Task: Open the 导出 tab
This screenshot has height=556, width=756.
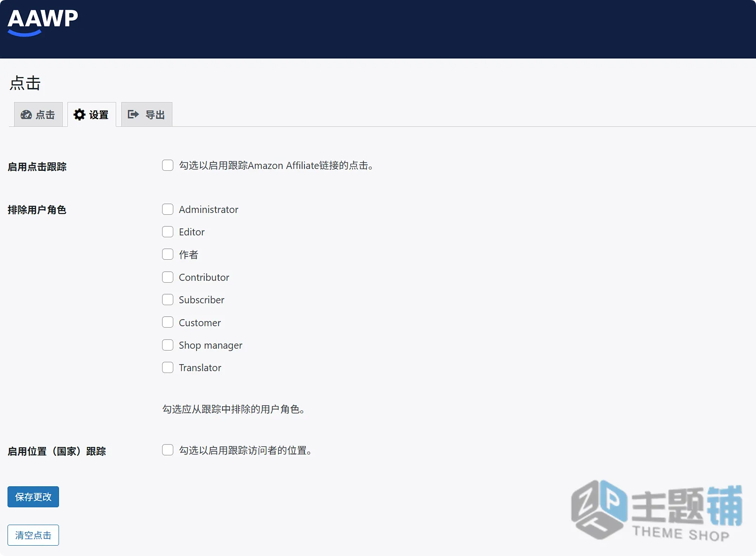Action: (x=147, y=115)
